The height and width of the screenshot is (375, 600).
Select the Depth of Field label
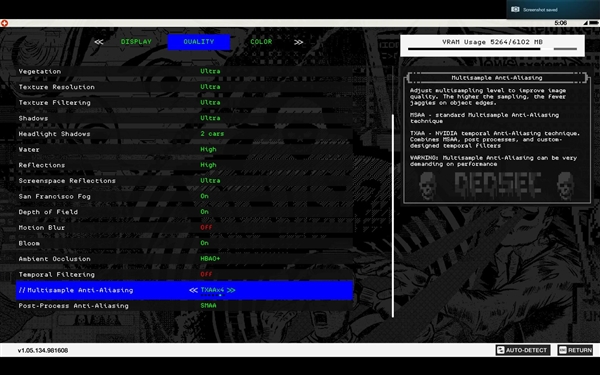coord(48,212)
